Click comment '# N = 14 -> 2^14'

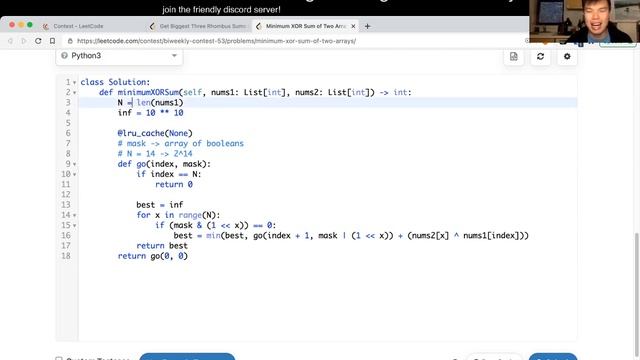click(155, 153)
